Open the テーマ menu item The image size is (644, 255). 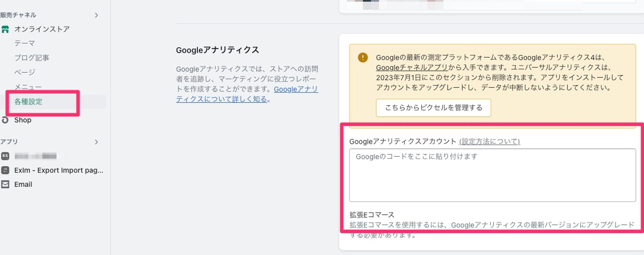point(24,43)
